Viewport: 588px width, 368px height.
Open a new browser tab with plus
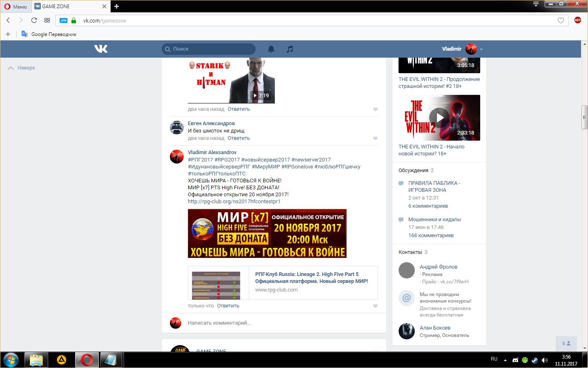[x=116, y=6]
